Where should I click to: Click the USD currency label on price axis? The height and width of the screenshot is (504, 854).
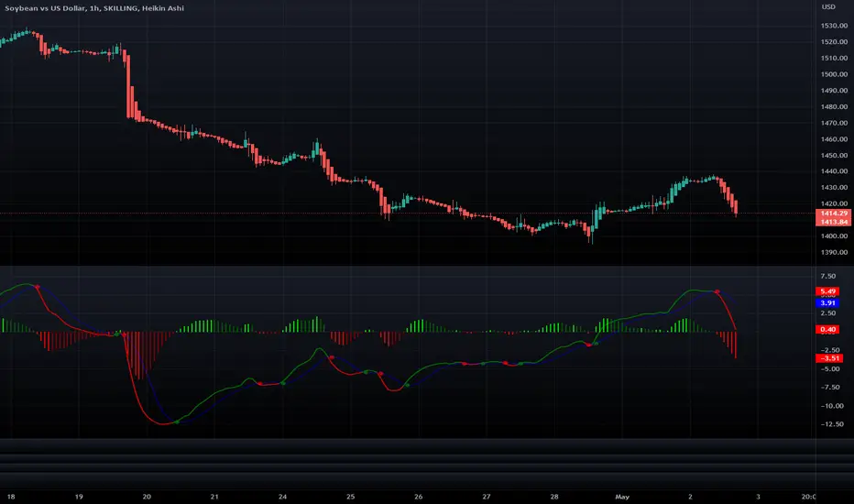(828, 7)
